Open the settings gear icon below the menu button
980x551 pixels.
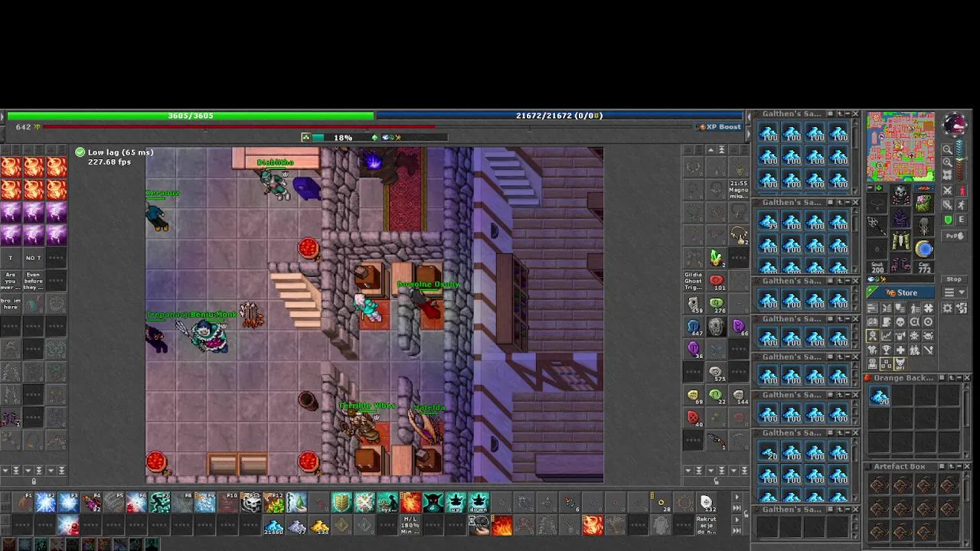pos(948,307)
